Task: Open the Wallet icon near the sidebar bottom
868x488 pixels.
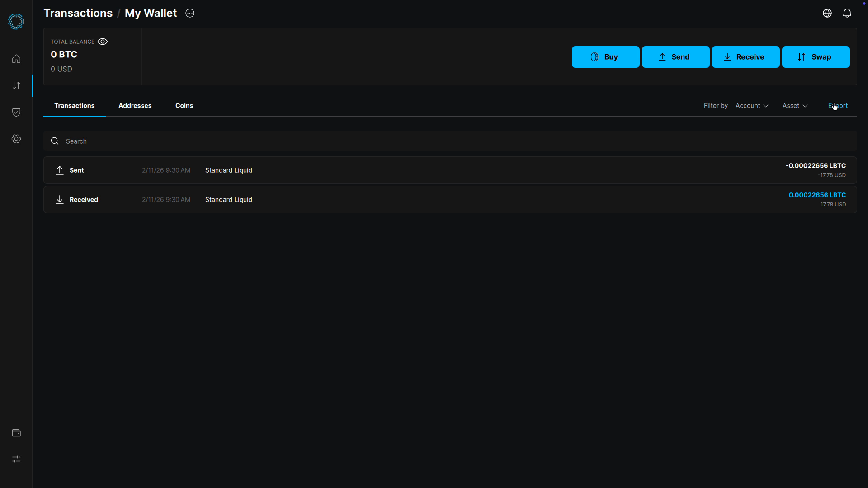Action: pyautogui.click(x=16, y=433)
